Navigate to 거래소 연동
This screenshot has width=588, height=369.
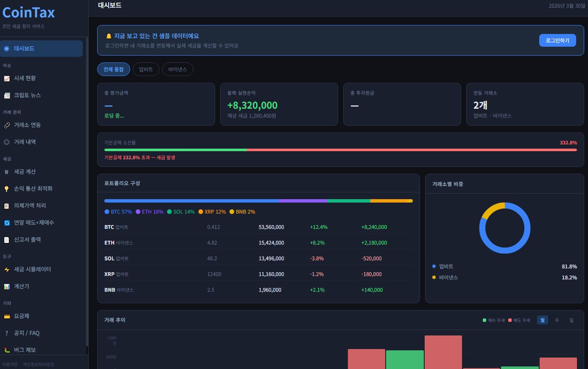pyautogui.click(x=42, y=125)
